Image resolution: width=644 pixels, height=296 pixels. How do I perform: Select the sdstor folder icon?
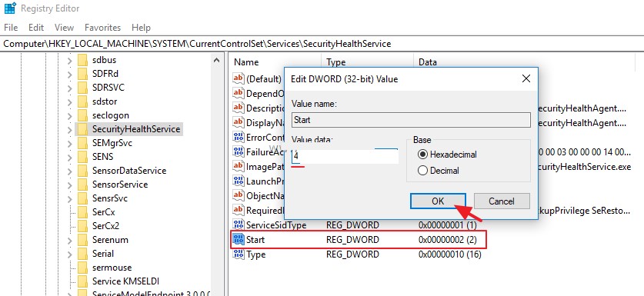click(82, 101)
